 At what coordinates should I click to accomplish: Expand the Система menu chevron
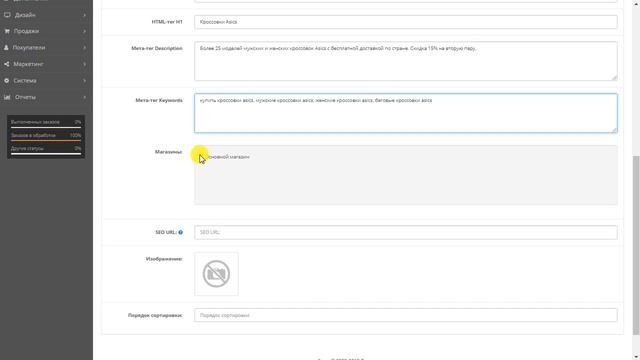click(84, 81)
